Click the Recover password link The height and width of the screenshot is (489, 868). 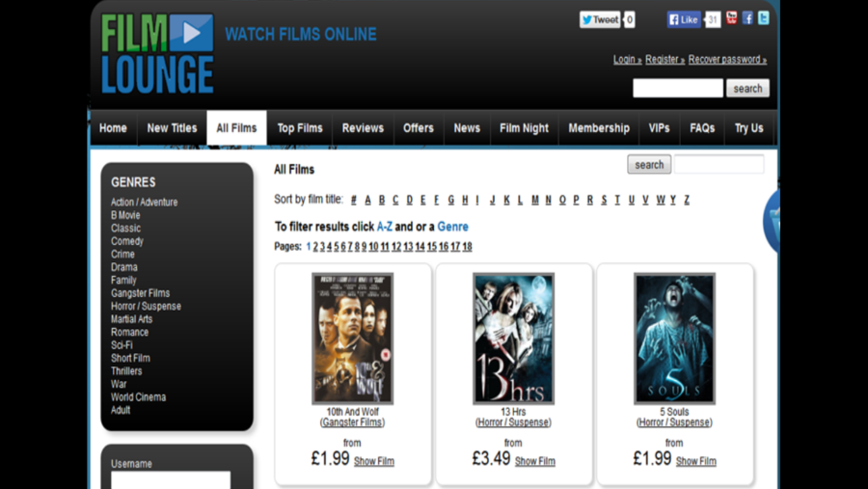727,59
